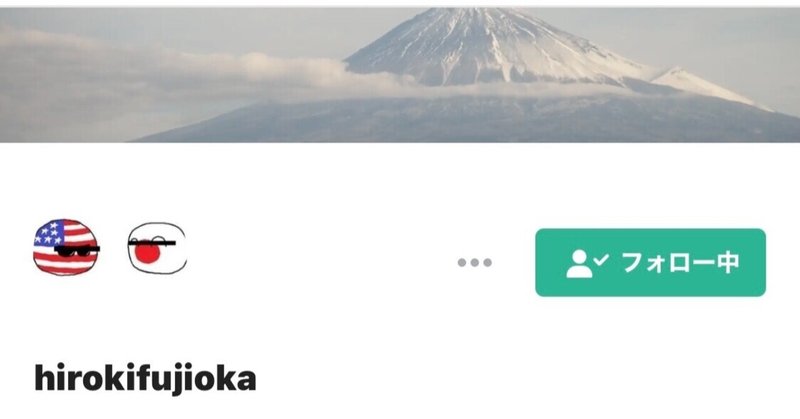The width and height of the screenshot is (800, 419).
Task: Click the profile avatar pair image
Action: point(110,248)
